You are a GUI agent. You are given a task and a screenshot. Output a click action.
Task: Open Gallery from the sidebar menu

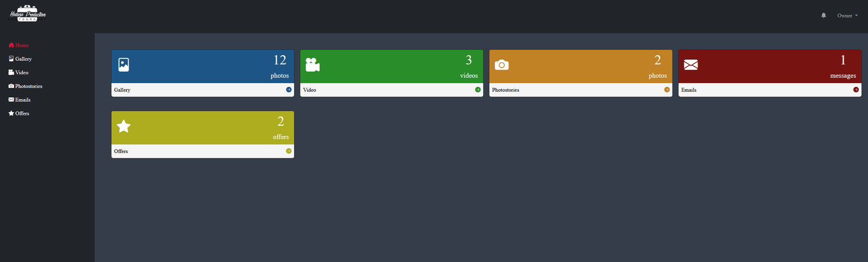[20, 59]
